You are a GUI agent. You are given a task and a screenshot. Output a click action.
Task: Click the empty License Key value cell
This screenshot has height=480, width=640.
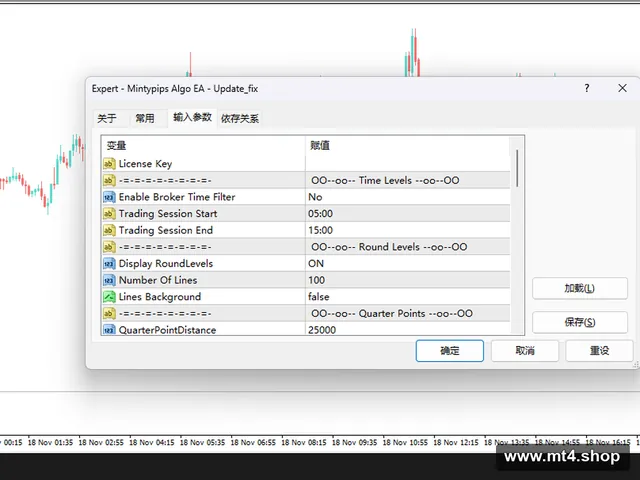[x=408, y=164]
